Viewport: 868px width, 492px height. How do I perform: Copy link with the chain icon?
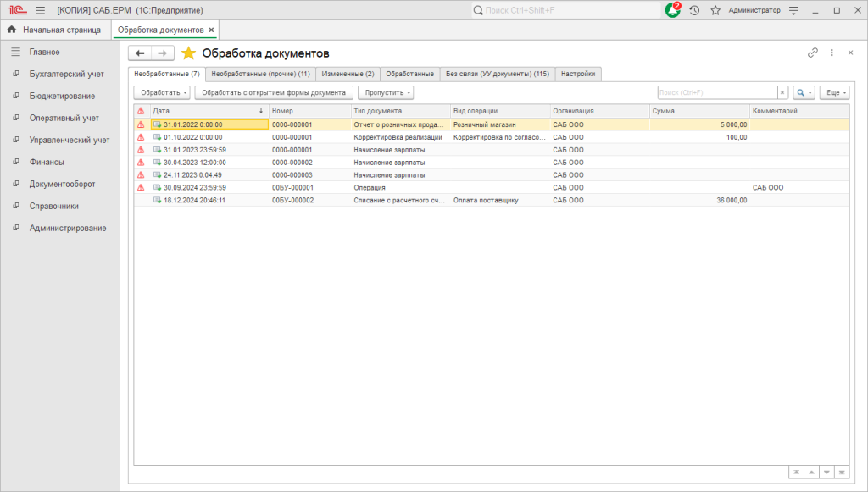(x=813, y=53)
